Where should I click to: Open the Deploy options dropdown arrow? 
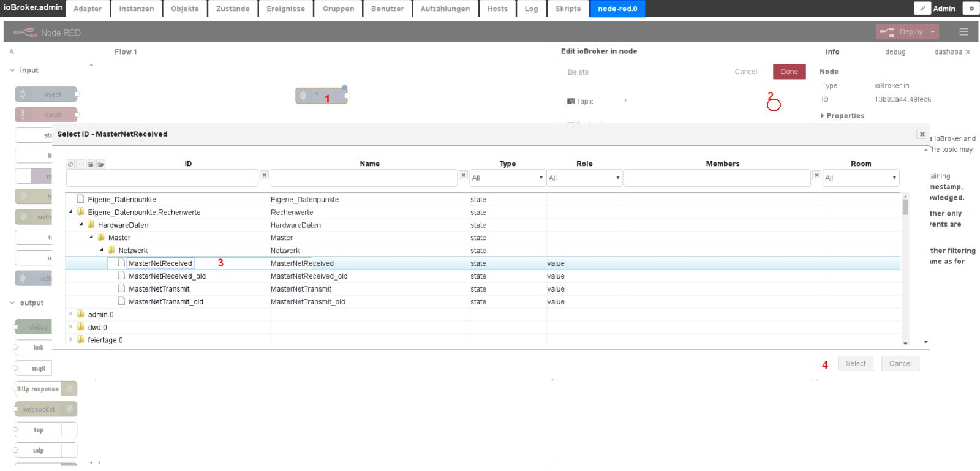click(933, 32)
